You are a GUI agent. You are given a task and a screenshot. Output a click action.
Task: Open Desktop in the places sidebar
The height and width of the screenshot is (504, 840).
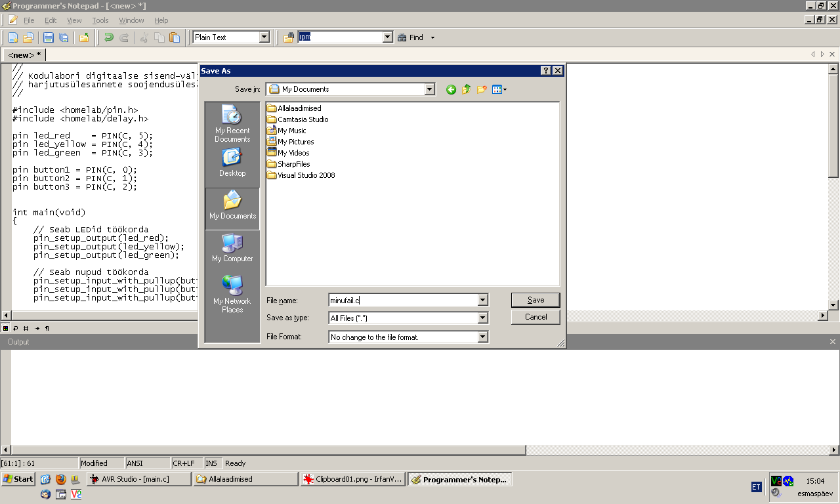232,163
